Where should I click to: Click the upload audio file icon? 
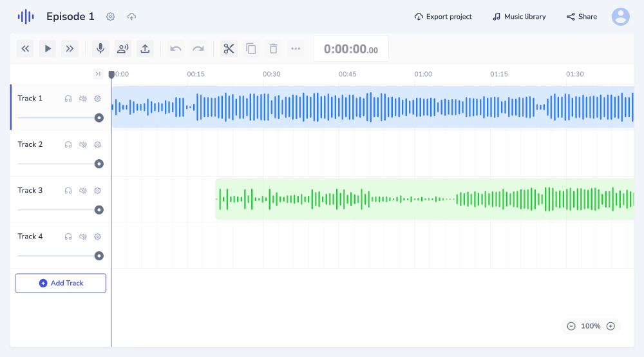pos(145,48)
